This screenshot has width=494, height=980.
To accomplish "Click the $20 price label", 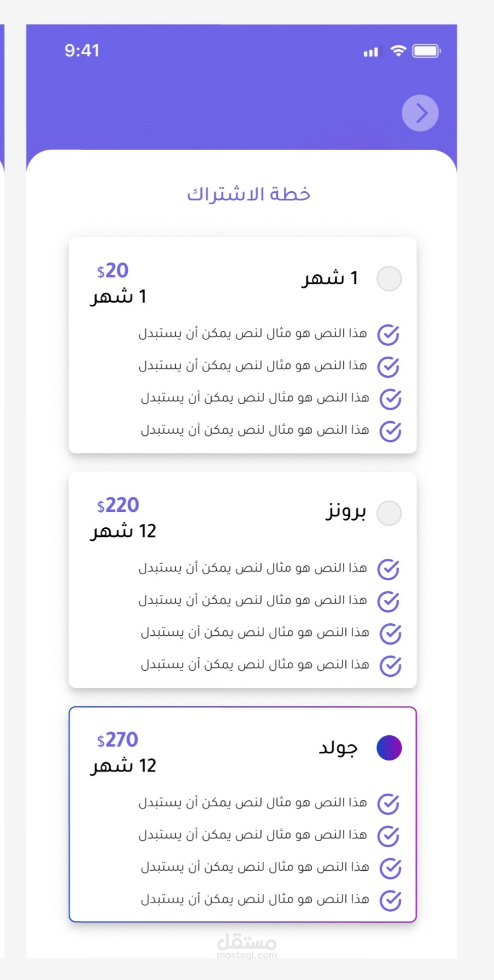I will [113, 271].
